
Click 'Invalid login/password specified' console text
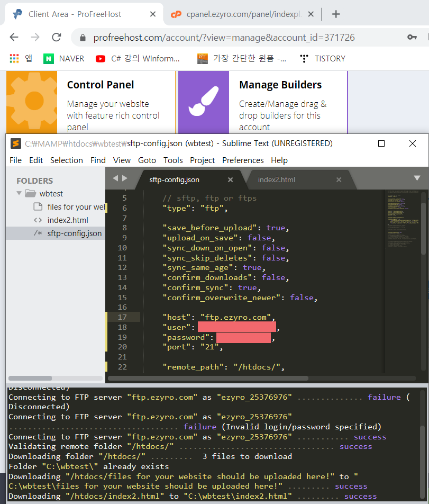[x=301, y=427]
